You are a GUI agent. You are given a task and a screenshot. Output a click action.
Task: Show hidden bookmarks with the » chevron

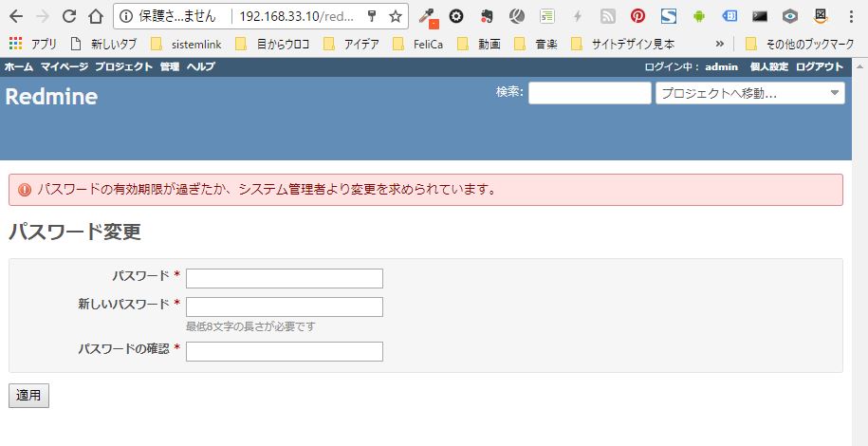pyautogui.click(x=720, y=44)
